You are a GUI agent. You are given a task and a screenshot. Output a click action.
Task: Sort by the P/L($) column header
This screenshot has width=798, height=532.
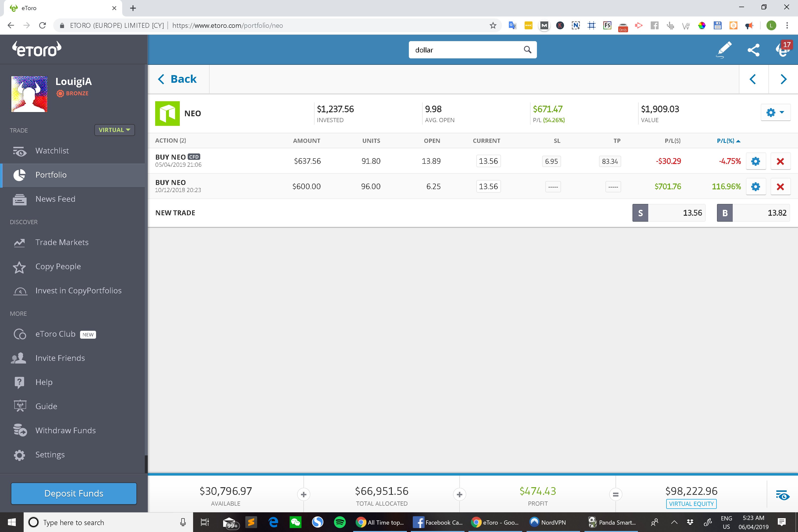coord(672,141)
